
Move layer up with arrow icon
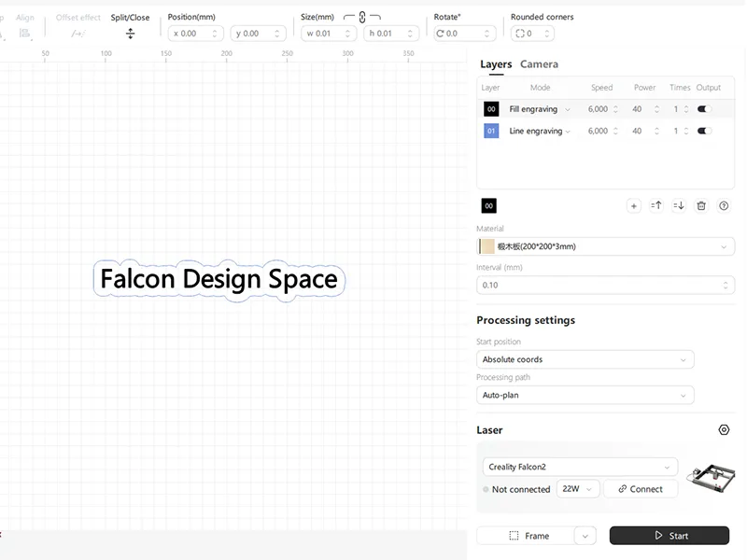click(x=656, y=205)
